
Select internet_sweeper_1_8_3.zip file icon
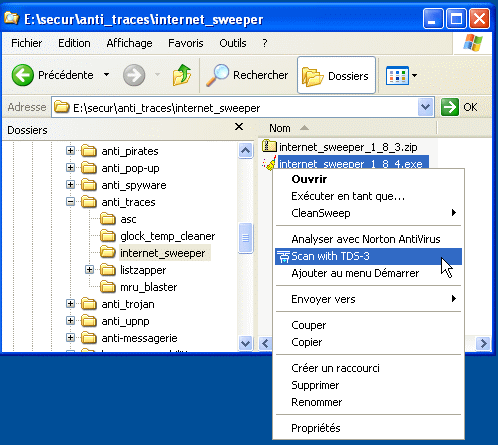[269, 146]
